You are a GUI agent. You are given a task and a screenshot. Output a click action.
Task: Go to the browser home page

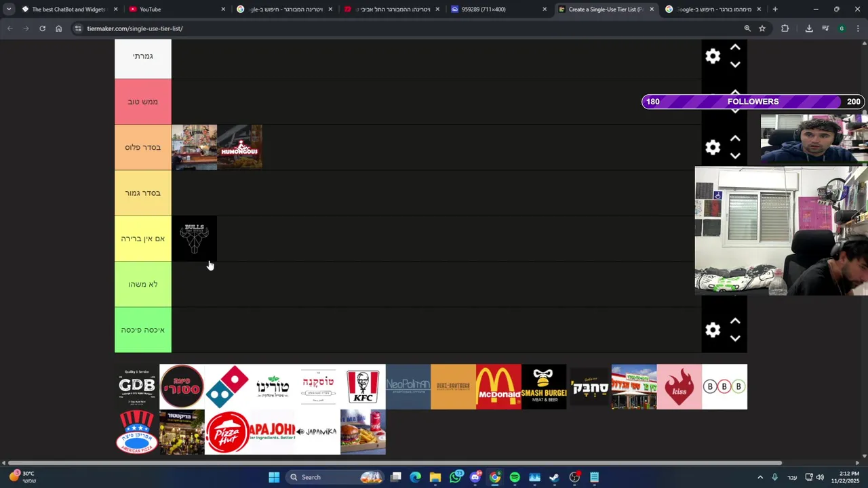[x=58, y=28]
